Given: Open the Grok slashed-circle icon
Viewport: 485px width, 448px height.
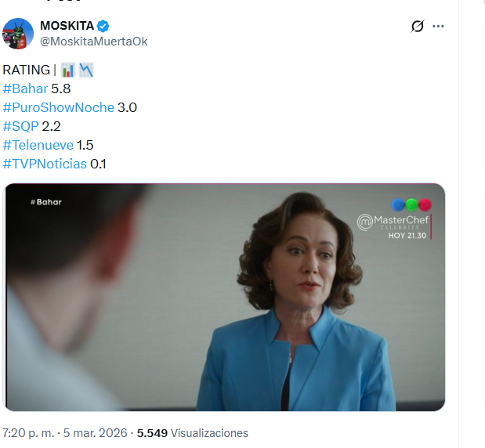Looking at the screenshot, I should [418, 26].
